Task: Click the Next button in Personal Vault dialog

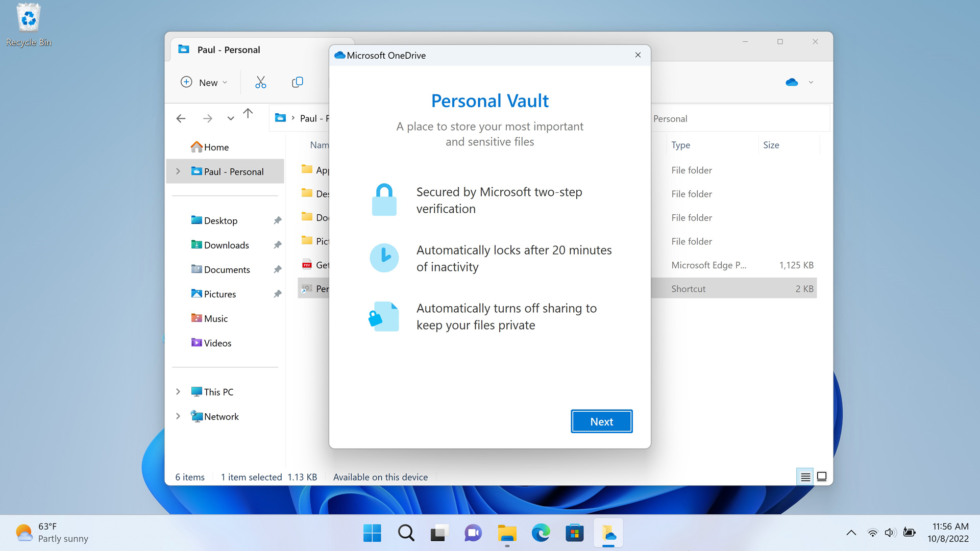Action: tap(601, 421)
